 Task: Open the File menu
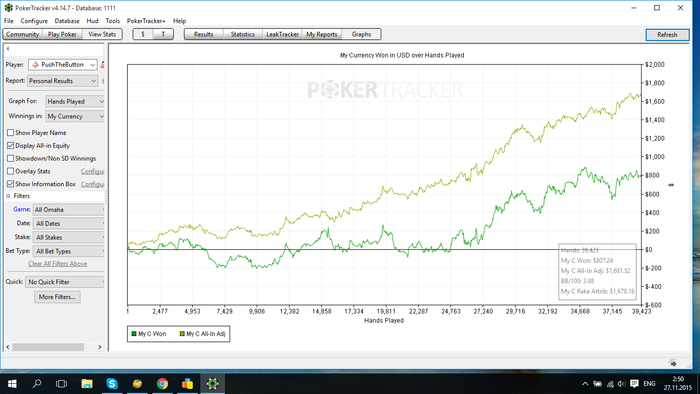point(8,21)
